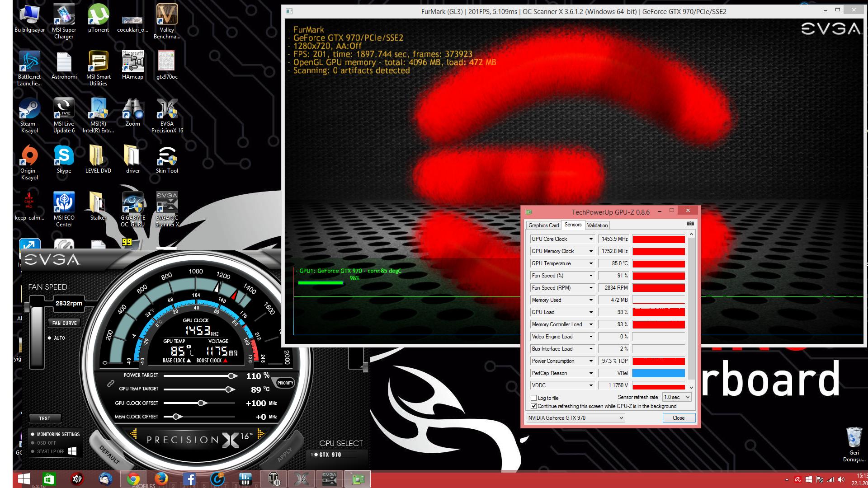Click the TEST button in Precision X
The height and width of the screenshot is (488, 868).
coord(45,418)
